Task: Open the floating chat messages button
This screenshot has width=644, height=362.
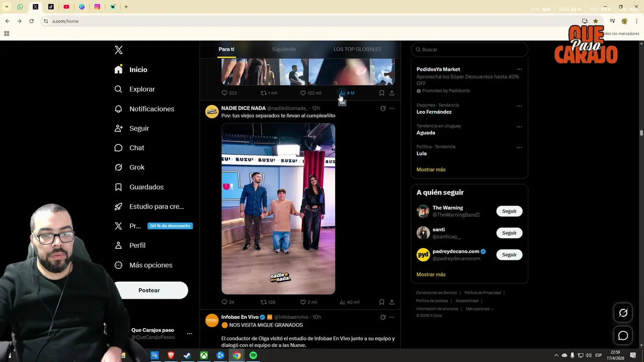Action: tap(623, 335)
